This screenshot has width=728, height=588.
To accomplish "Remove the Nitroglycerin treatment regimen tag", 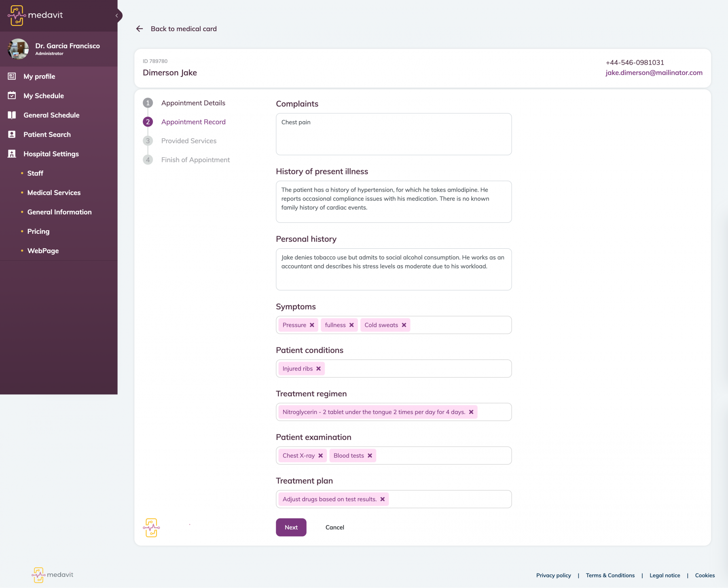I will (x=471, y=412).
